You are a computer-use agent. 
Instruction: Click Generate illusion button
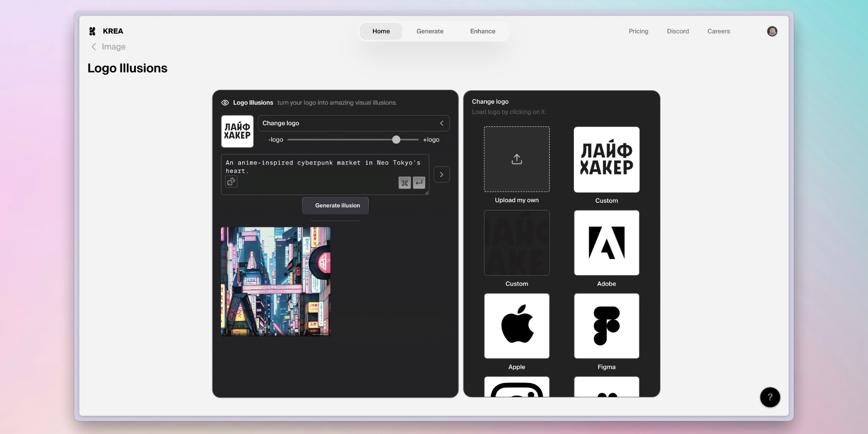tap(335, 206)
